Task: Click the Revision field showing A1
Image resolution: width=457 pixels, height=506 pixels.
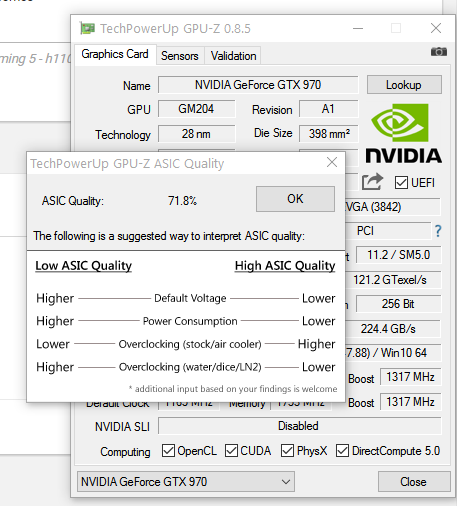Action: click(x=329, y=109)
